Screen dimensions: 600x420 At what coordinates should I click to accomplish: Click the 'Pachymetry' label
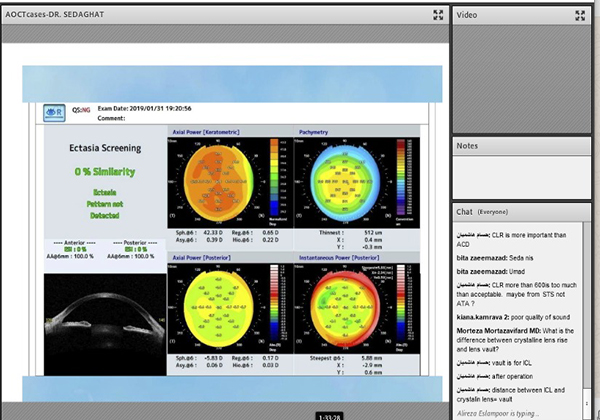(x=313, y=132)
